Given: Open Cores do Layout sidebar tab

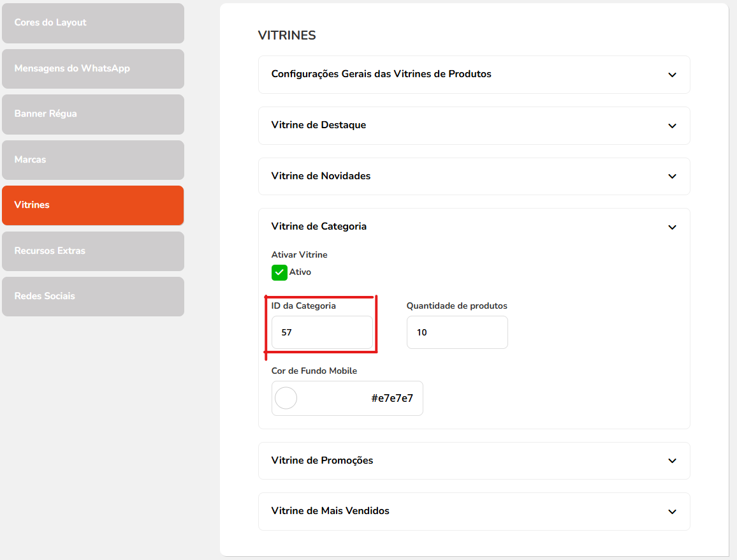Looking at the screenshot, I should [x=93, y=23].
